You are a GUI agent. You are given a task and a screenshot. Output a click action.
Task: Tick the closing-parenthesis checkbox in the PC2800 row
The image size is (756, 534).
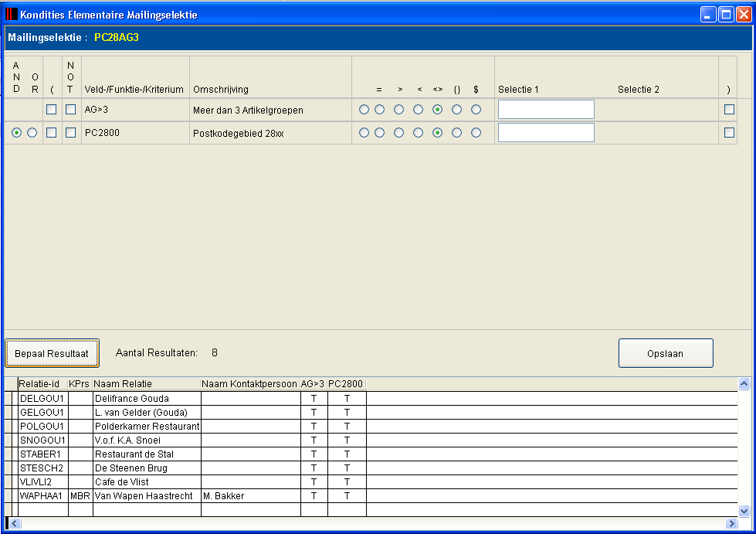729,133
